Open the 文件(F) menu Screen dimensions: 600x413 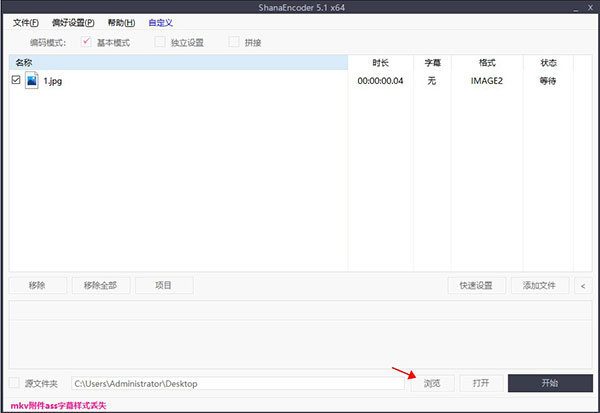(x=26, y=23)
